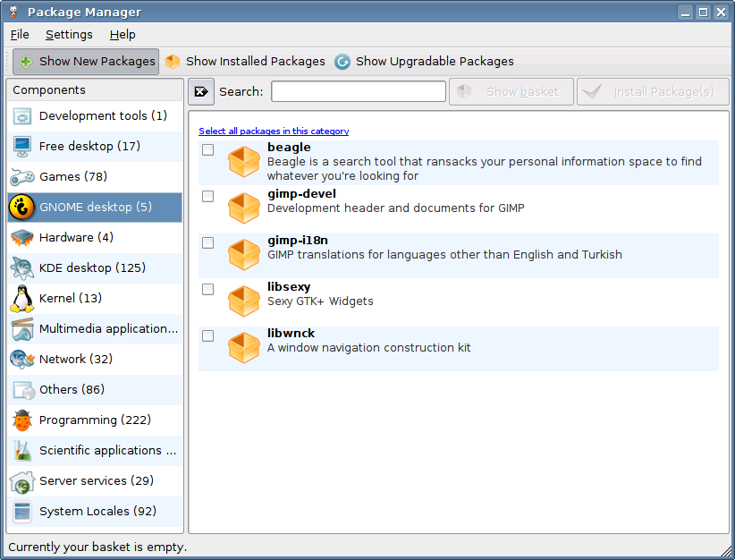The image size is (735, 560).
Task: Maximize the Package Manager window
Action: click(703, 13)
